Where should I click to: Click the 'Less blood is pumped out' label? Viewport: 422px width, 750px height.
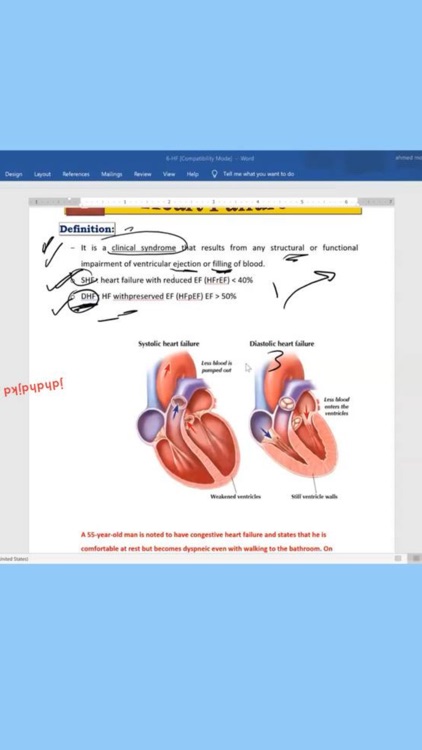(x=217, y=367)
